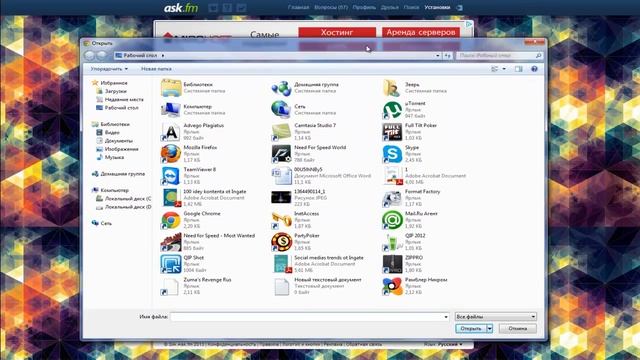The height and width of the screenshot is (360, 640).
Task: Select the 100 idey kontenta ot Ingate PDF
Action: pos(171,198)
